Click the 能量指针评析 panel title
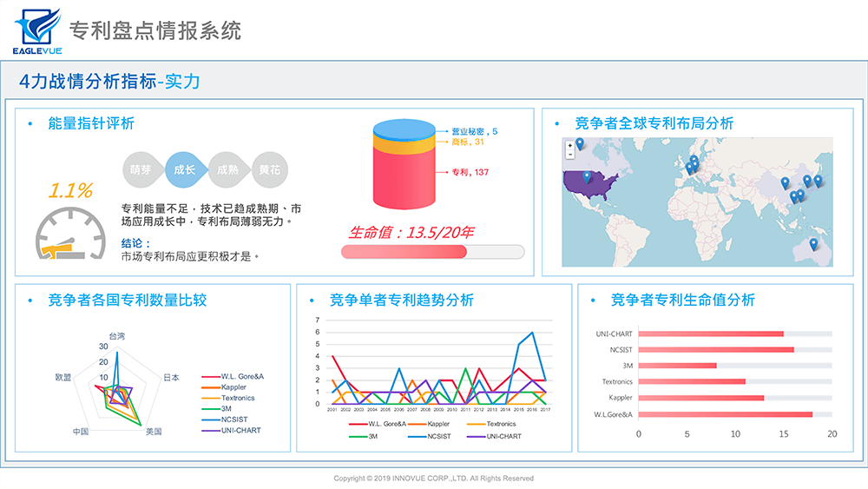Image resolution: width=868 pixels, height=489 pixels. [x=91, y=123]
